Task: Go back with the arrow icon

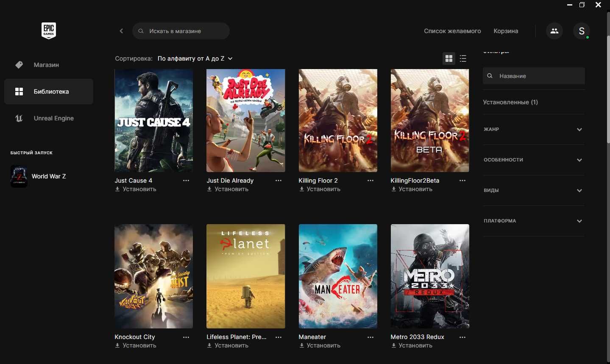Action: (121, 31)
